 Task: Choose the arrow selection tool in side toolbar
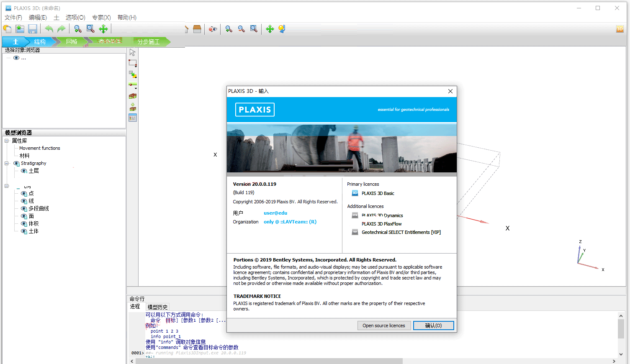coord(133,52)
